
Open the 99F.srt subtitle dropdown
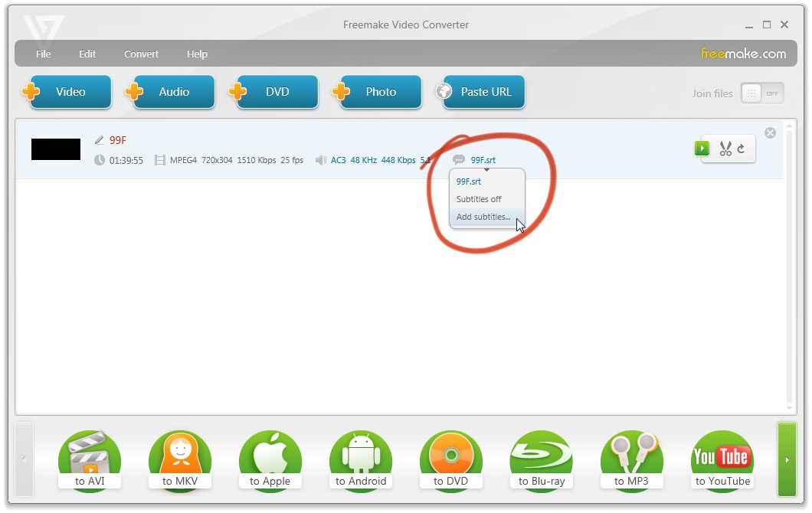click(483, 160)
